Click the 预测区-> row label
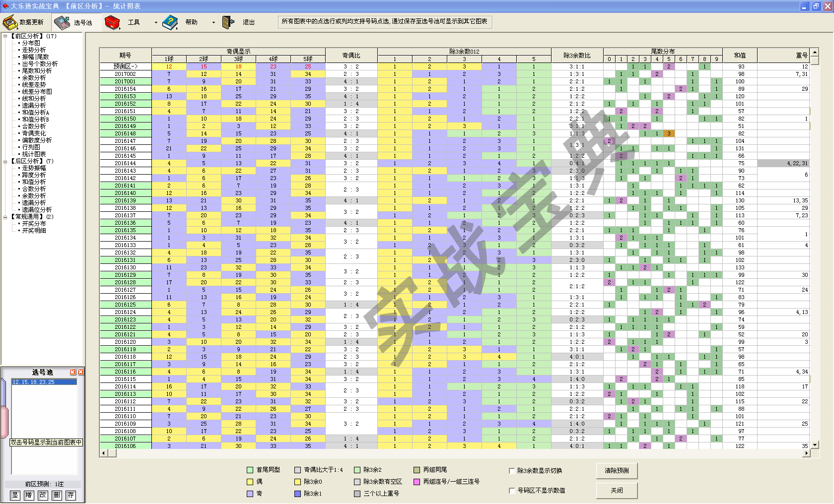The height and width of the screenshot is (504, 834). click(x=125, y=66)
